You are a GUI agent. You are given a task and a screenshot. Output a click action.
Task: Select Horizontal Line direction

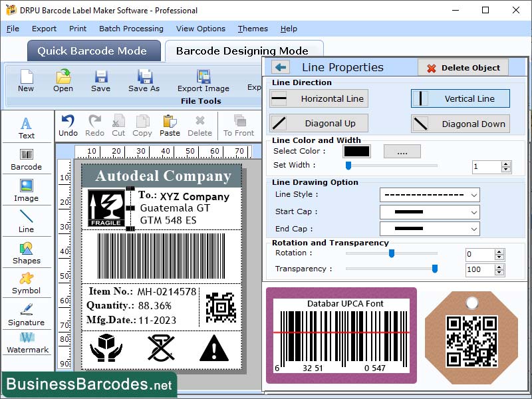[x=318, y=98]
